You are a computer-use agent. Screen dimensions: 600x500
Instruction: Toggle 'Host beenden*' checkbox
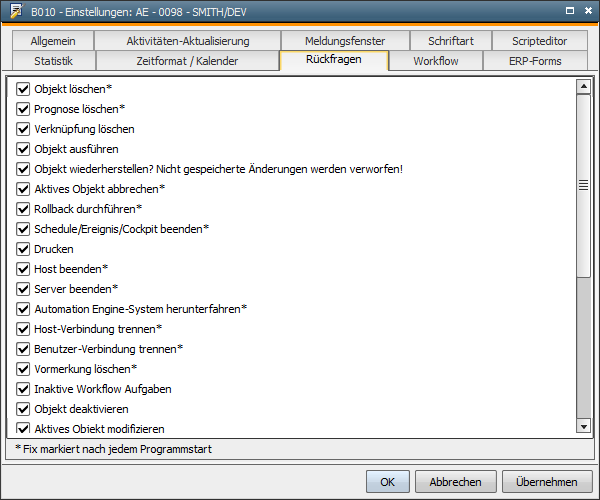click(24, 269)
